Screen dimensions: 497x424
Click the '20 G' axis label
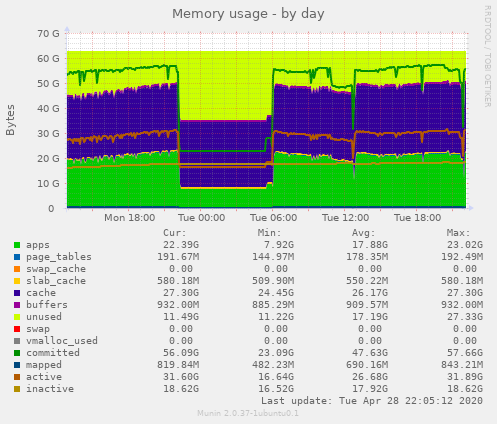[x=48, y=159]
